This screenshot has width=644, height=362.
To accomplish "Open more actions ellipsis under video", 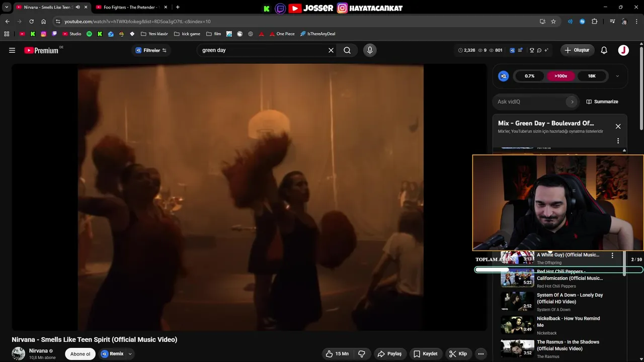I will (480, 354).
